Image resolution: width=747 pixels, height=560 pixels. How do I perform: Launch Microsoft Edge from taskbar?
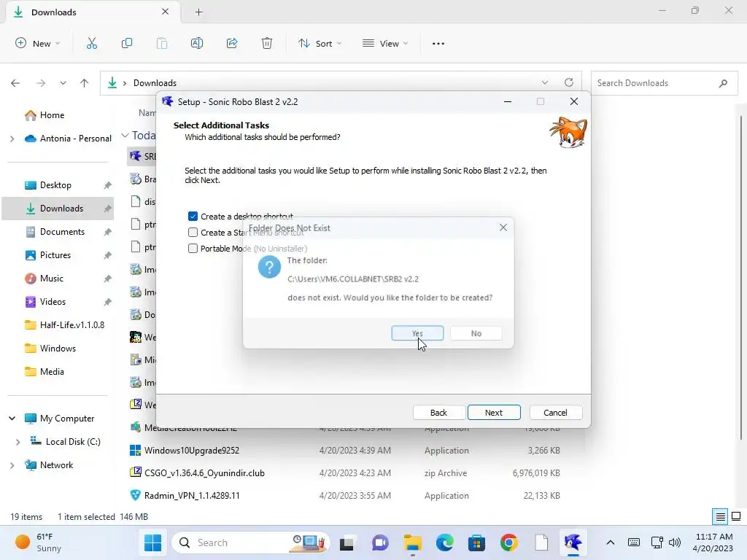[x=445, y=542]
